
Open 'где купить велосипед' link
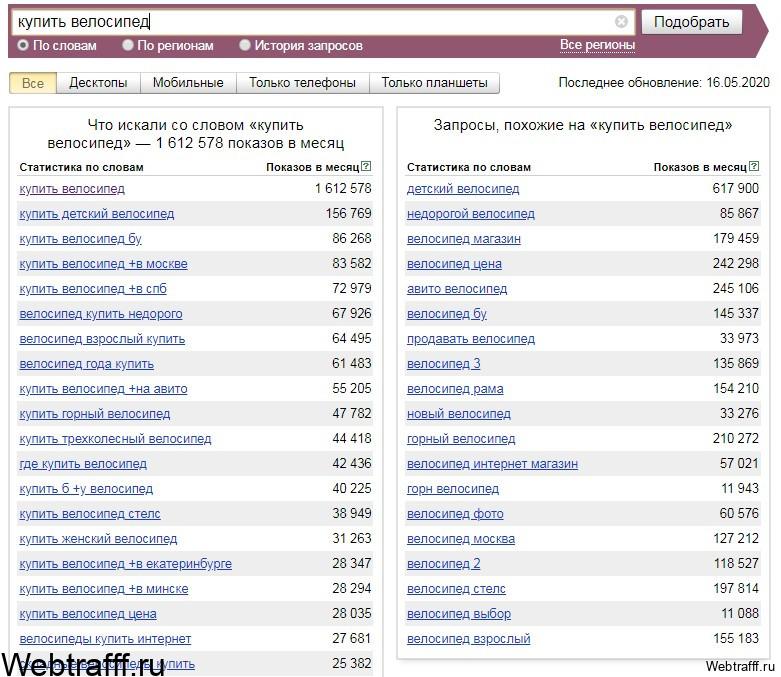pyautogui.click(x=83, y=464)
